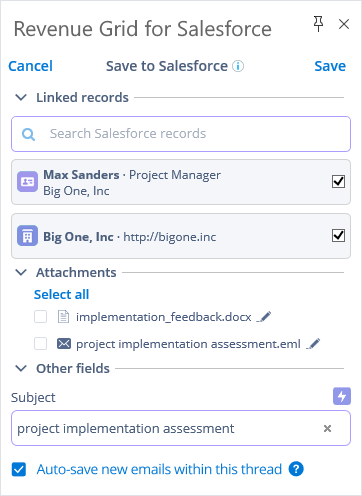362x496 pixels.
Task: Focus the Search Salesforce records field
Action: (181, 134)
